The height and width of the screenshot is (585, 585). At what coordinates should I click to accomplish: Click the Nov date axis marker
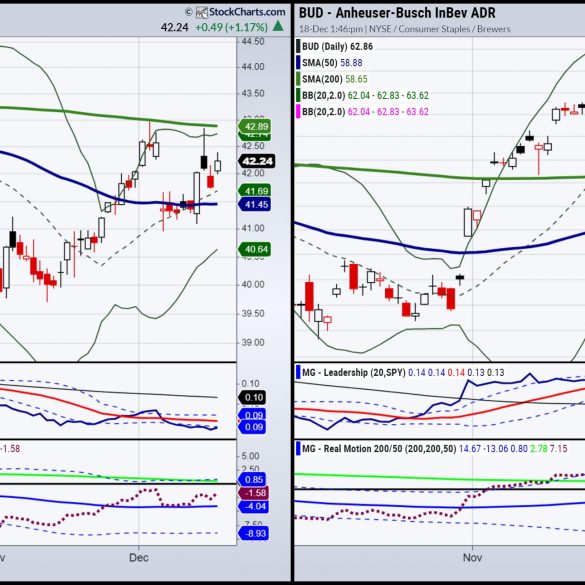(x=472, y=558)
